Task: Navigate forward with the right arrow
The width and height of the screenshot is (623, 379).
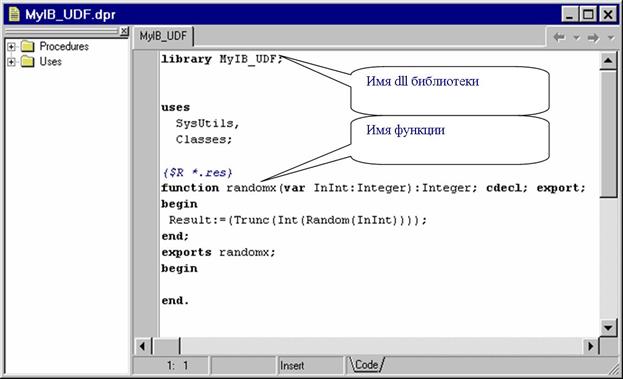Action: coord(593,38)
